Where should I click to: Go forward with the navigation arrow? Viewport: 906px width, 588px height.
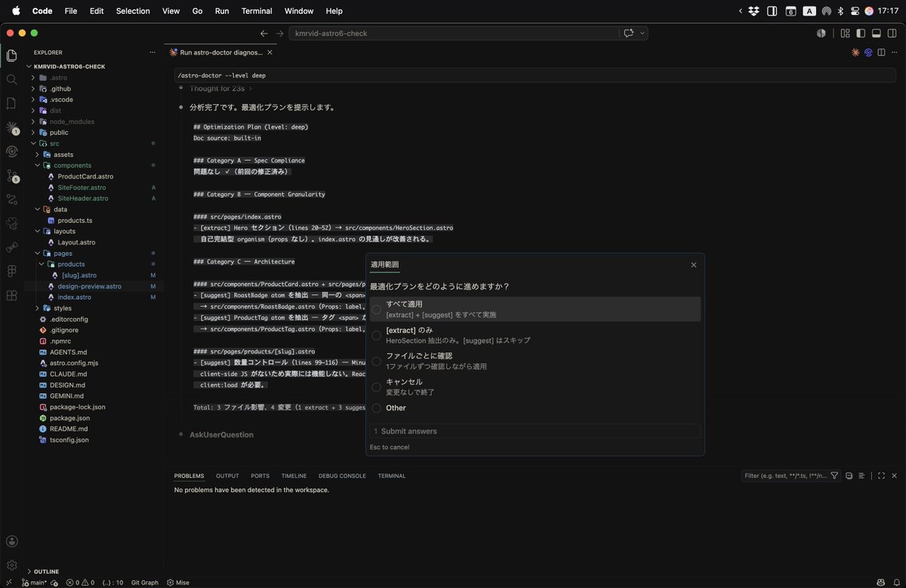[279, 33]
